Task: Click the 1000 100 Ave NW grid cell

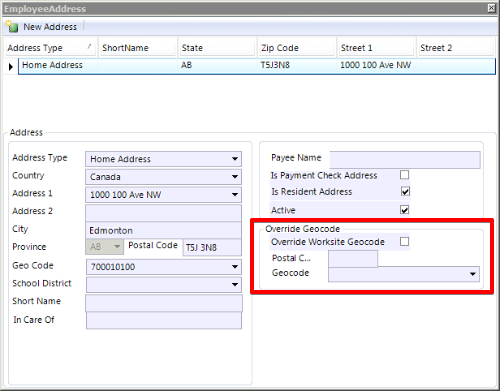Action: [375, 65]
